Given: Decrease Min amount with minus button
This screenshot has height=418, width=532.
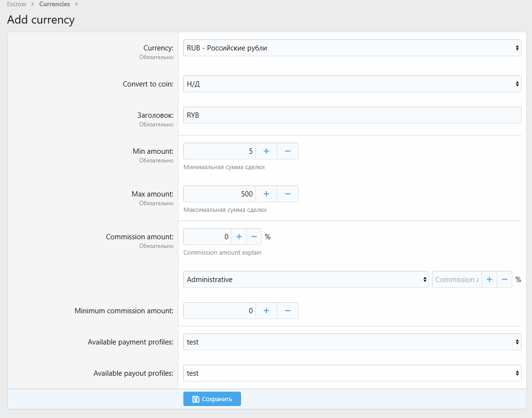Looking at the screenshot, I should click(x=288, y=151).
